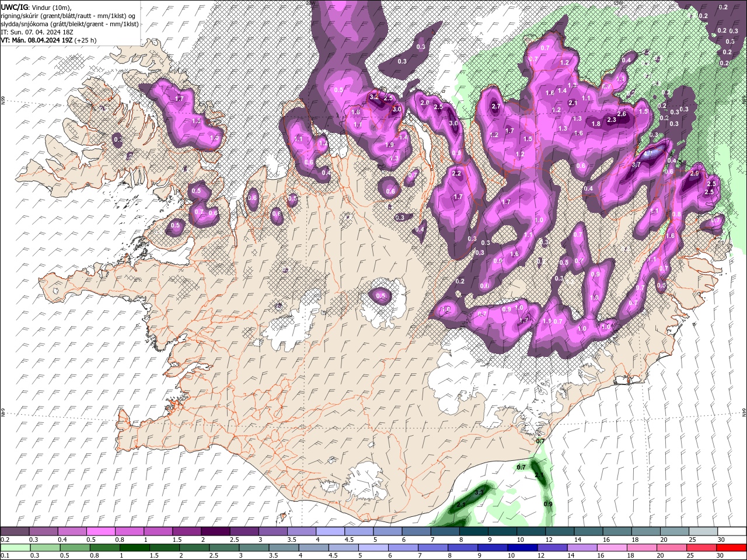747x560 pixels.
Task: Click the '2.2' snowfall value on the map
Action: pyautogui.click(x=456, y=173)
